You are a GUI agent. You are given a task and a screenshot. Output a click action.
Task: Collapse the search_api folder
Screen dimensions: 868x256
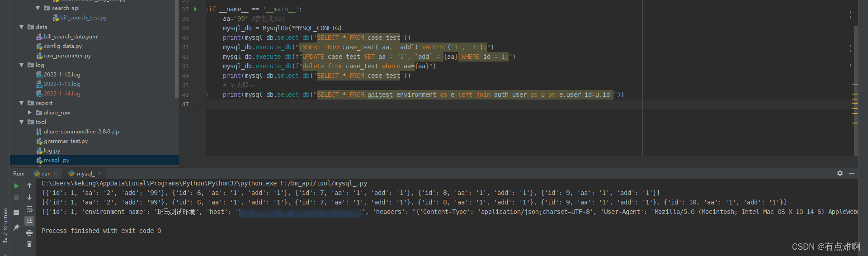tap(38, 8)
